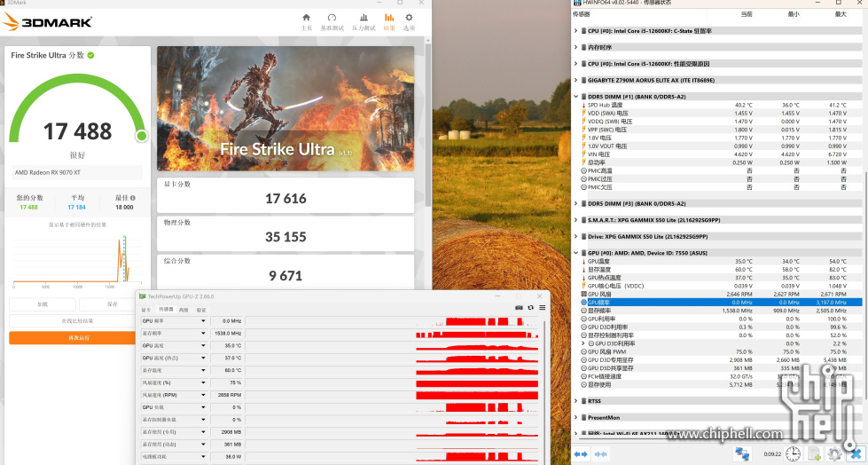Image resolution: width=868 pixels, height=465 pixels.
Task: Click the 保存 button in 3DMark
Action: [107, 304]
